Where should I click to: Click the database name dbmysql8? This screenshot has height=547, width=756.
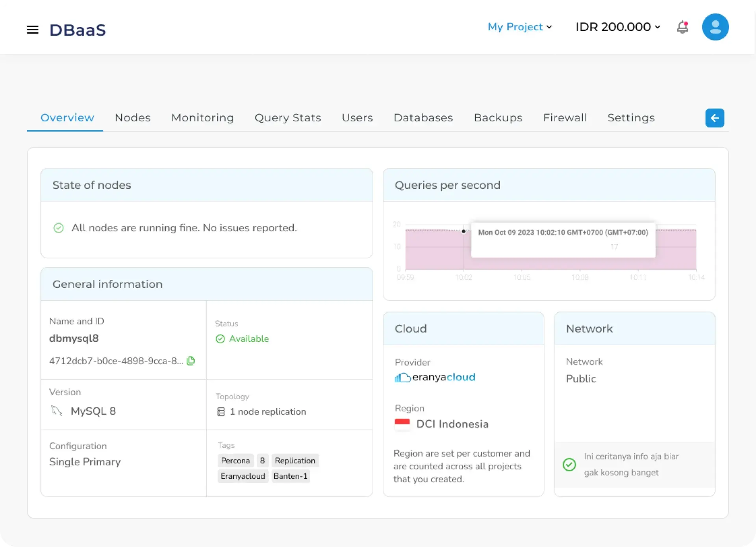point(74,339)
